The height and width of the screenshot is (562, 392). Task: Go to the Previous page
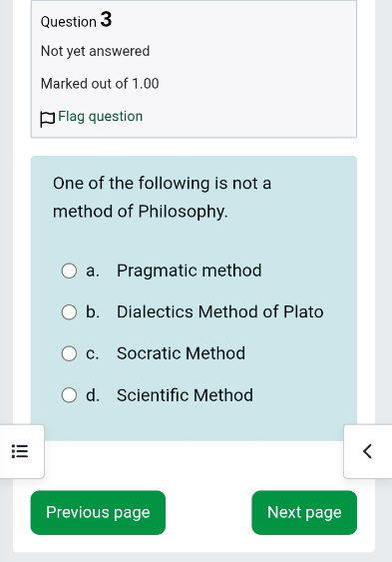pyautogui.click(x=98, y=512)
